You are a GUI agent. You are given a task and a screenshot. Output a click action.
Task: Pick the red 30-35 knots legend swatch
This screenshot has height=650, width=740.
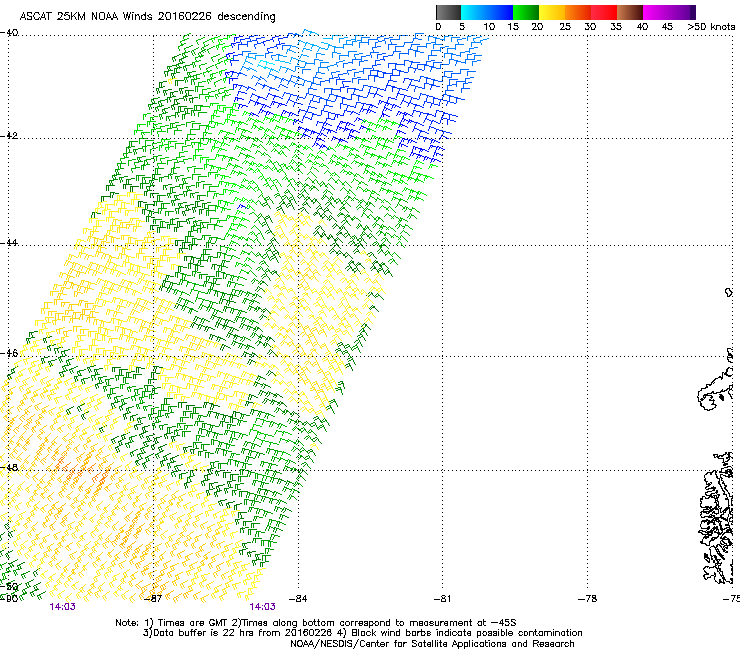pos(604,12)
